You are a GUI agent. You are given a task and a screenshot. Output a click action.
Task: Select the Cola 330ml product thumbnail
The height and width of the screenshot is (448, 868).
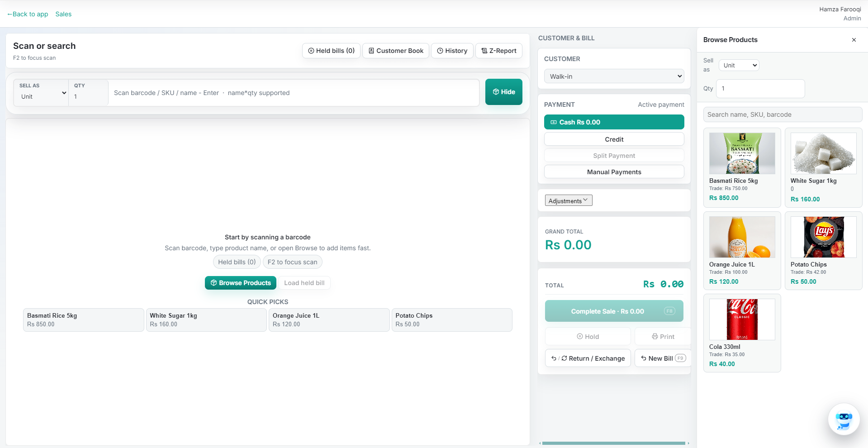(x=741, y=319)
